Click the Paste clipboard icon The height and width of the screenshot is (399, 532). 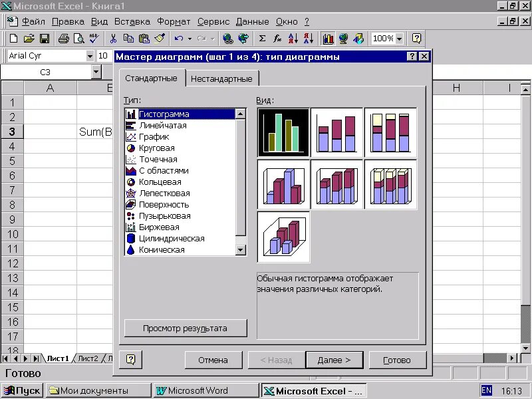click(144, 39)
